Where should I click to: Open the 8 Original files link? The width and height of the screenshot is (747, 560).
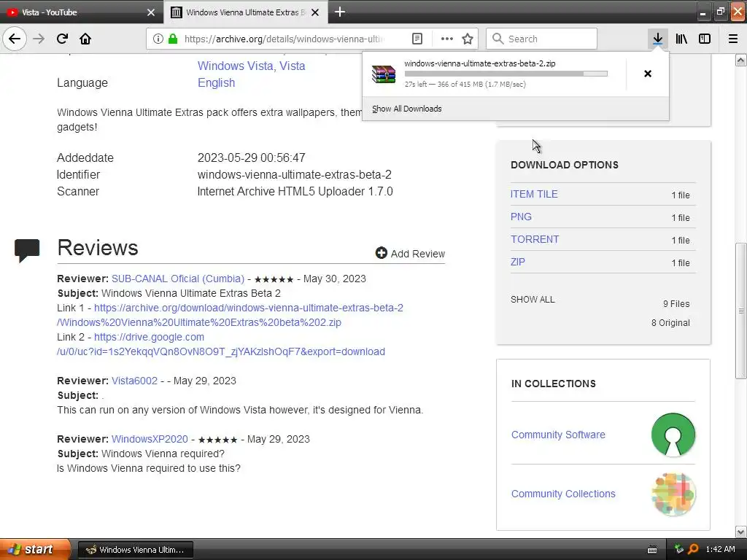pyautogui.click(x=670, y=322)
